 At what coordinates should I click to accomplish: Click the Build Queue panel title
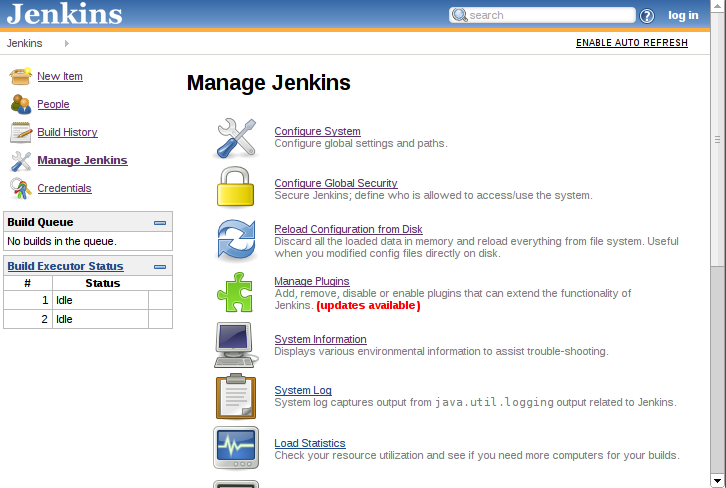tap(40, 222)
